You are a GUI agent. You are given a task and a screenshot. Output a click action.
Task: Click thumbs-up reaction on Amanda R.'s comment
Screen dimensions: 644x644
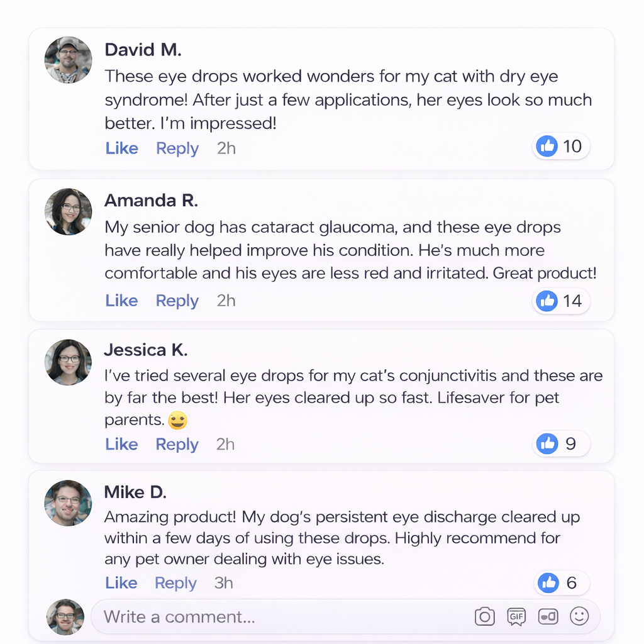click(x=547, y=301)
